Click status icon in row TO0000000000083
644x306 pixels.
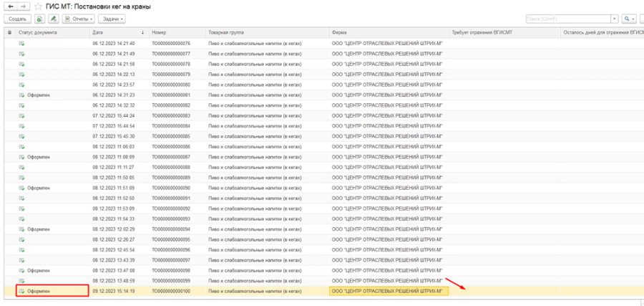pos(21,115)
